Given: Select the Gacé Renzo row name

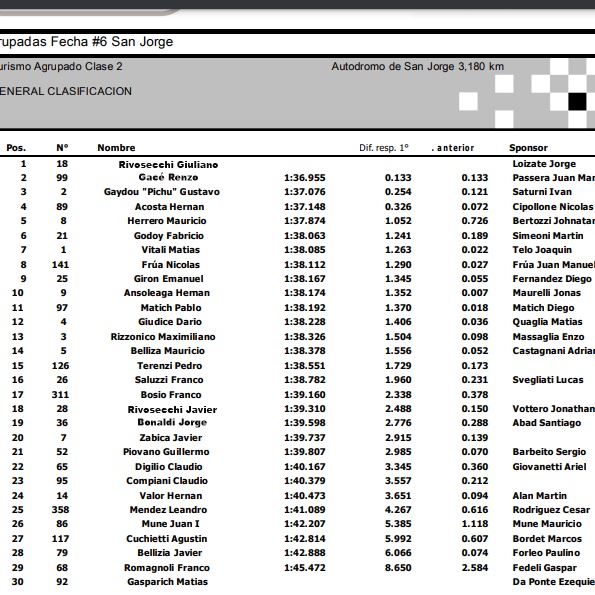Looking at the screenshot, I should 168,177.
